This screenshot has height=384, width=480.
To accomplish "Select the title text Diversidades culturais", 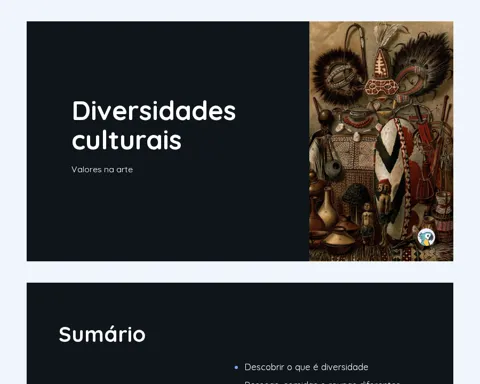I will [154, 125].
